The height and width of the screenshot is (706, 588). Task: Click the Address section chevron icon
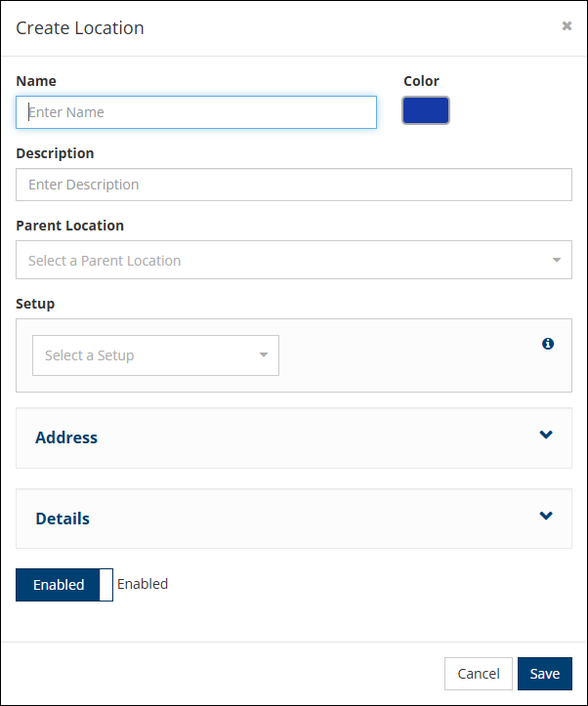pyautogui.click(x=546, y=436)
